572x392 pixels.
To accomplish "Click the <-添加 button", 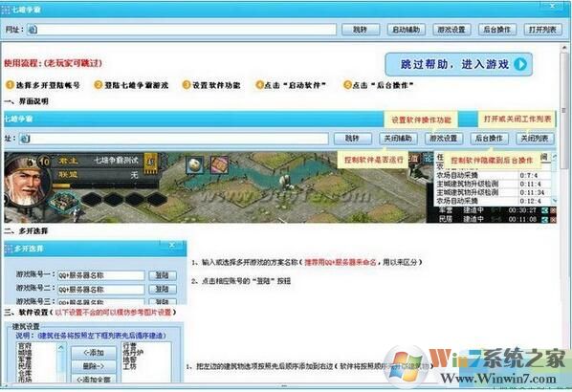I will pyautogui.click(x=94, y=353).
